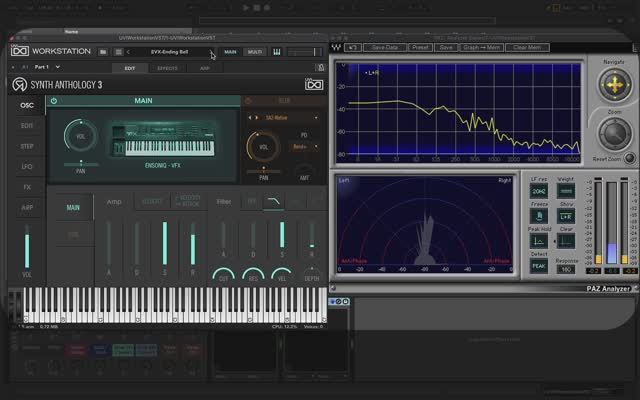Open the Part 1 dropdown chevron
640x400 pixels.
tap(58, 67)
